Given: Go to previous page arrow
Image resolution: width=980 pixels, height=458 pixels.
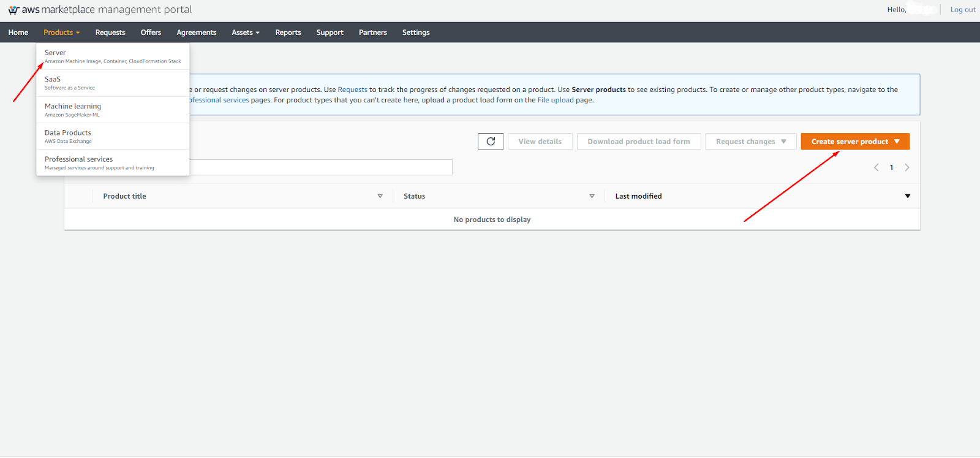Looking at the screenshot, I should click(x=876, y=167).
